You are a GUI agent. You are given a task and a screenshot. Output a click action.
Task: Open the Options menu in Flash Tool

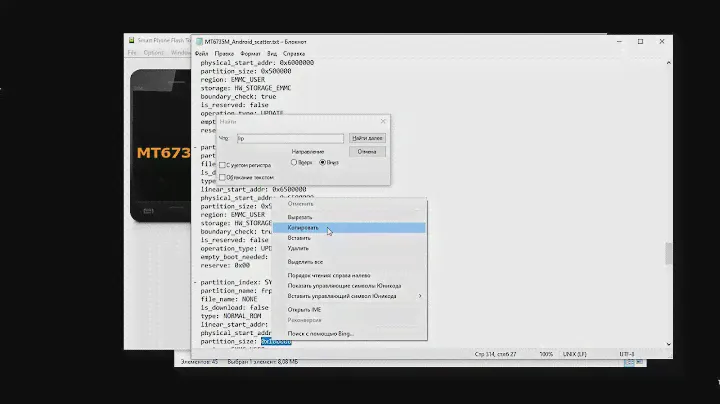[x=154, y=52]
